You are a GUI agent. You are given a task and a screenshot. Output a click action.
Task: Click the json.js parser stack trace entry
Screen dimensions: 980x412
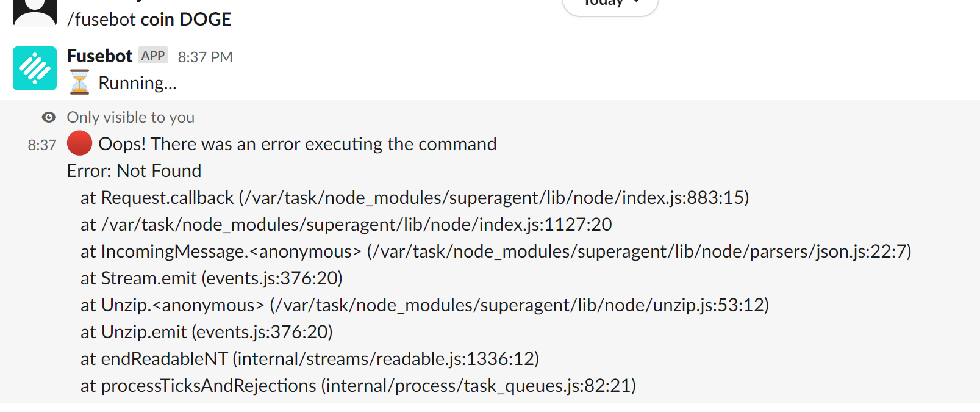(494, 251)
